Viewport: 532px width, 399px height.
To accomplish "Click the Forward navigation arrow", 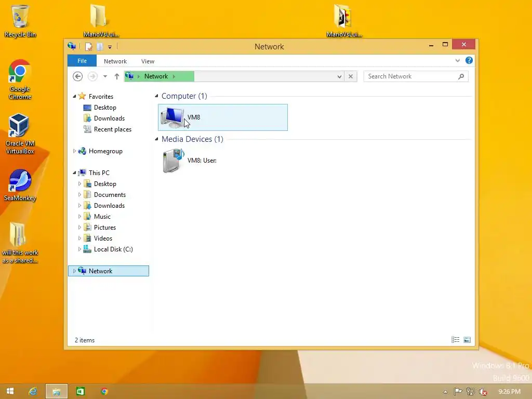I will pyautogui.click(x=92, y=76).
